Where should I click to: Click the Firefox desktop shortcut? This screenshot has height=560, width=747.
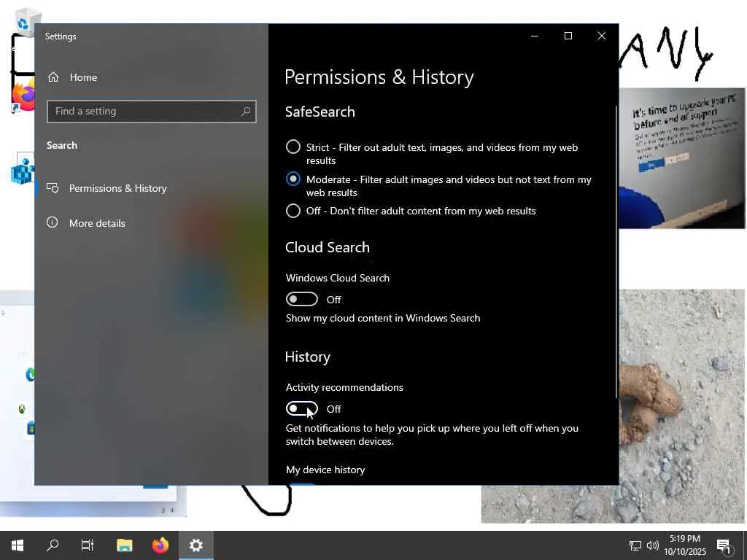pyautogui.click(x=23, y=96)
